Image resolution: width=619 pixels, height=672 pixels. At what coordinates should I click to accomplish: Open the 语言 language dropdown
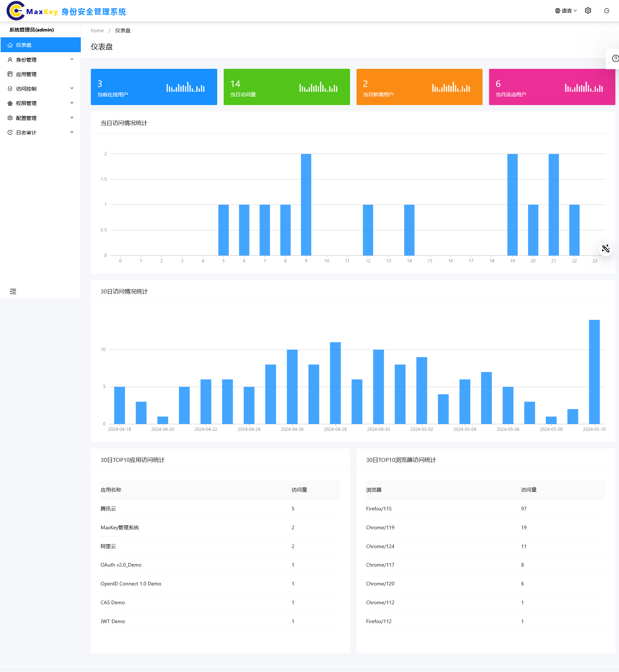(x=567, y=11)
